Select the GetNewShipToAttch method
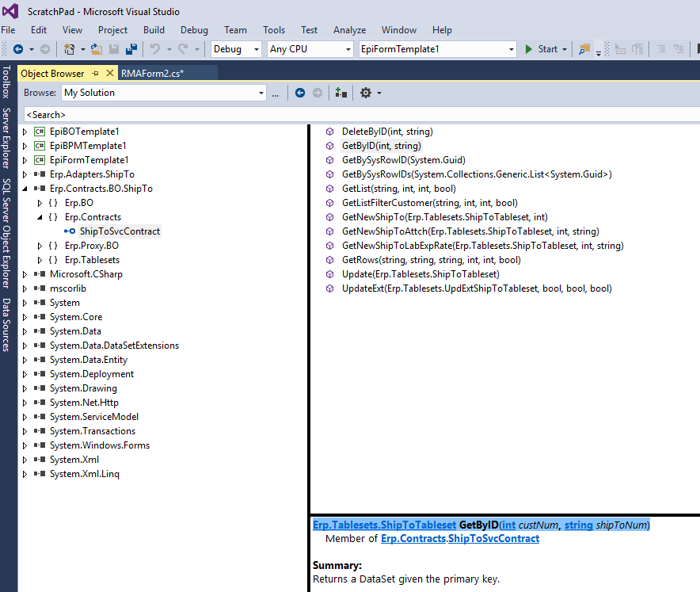The width and height of the screenshot is (700, 592). click(470, 231)
